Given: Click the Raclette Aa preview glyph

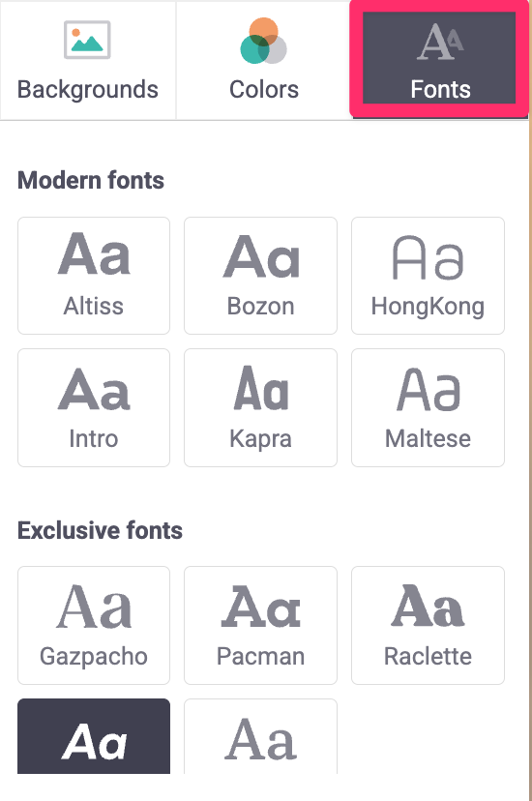Looking at the screenshot, I should point(428,606).
